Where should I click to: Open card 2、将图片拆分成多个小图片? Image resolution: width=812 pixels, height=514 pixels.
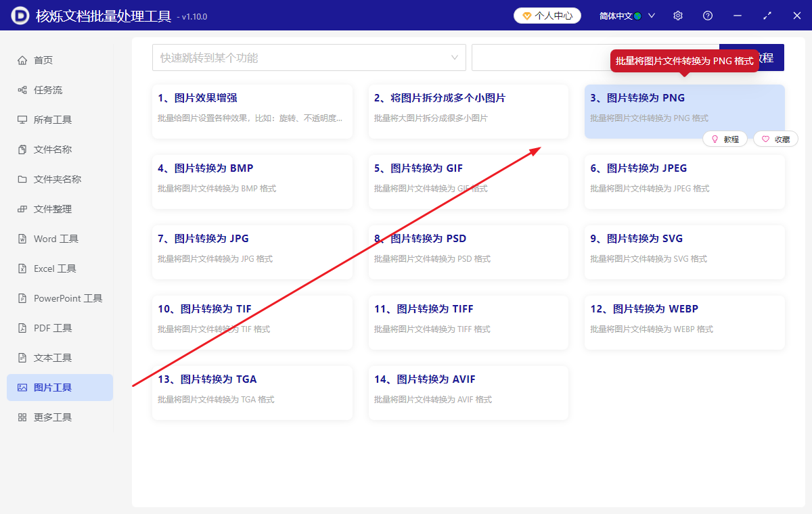(468, 112)
